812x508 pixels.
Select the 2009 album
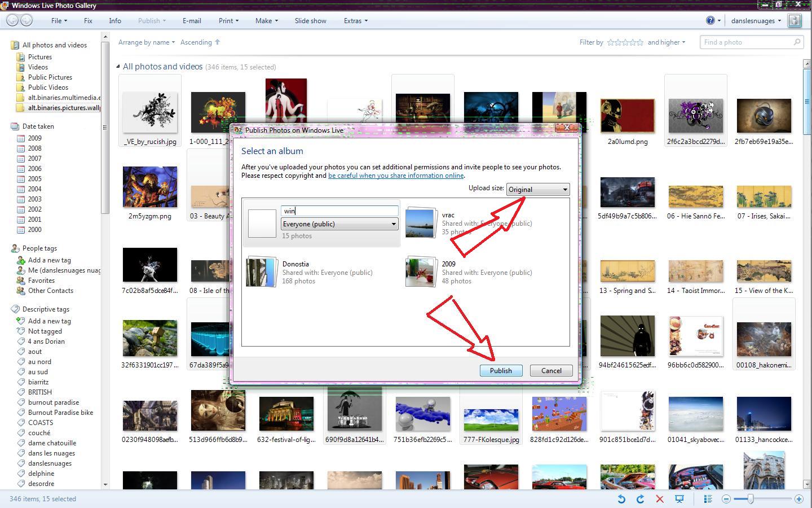[x=481, y=272]
